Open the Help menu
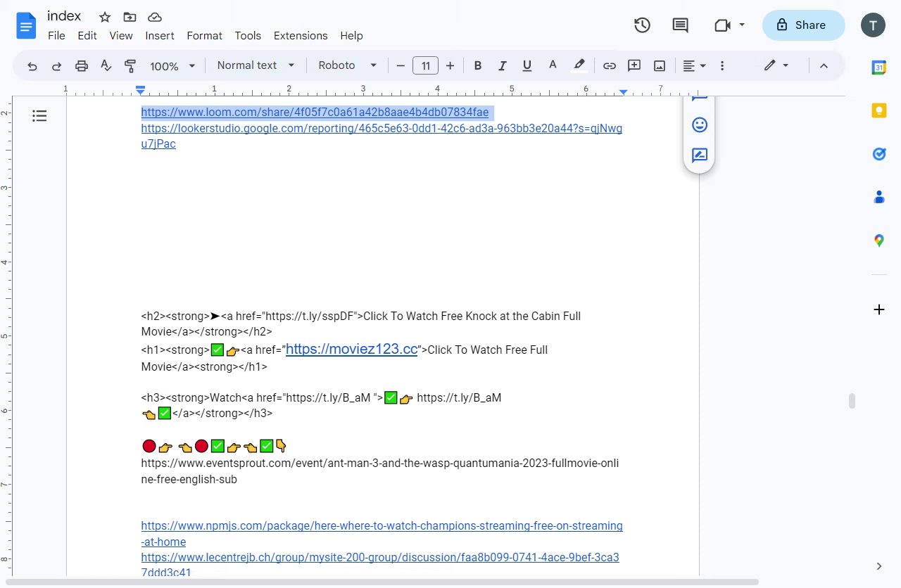This screenshot has width=901, height=588. (x=351, y=35)
